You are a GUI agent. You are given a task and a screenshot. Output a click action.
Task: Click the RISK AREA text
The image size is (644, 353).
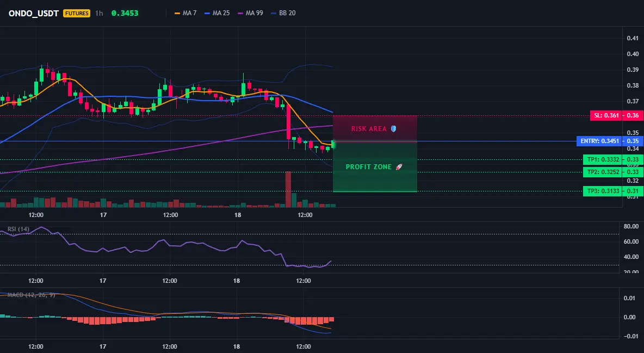(369, 128)
